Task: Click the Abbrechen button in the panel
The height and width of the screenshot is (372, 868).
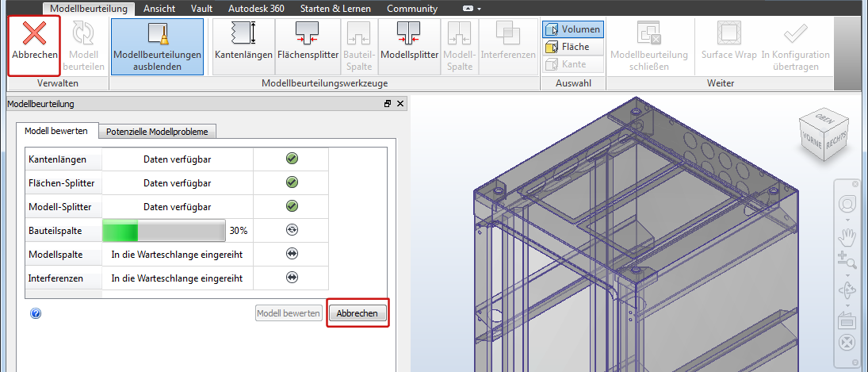Action: click(357, 313)
